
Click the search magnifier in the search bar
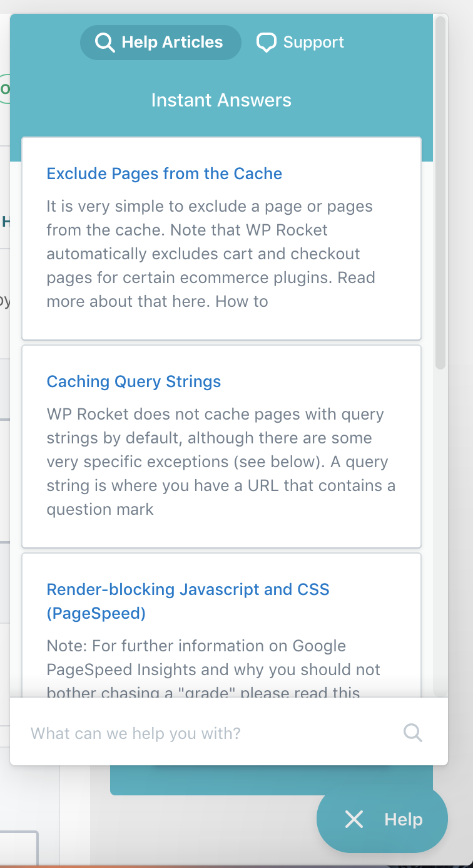click(x=412, y=733)
